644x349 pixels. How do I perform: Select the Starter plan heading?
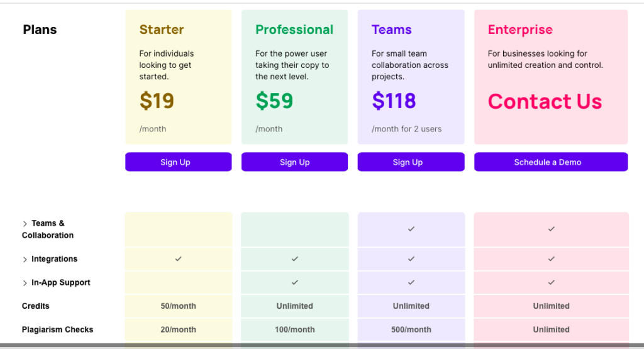pyautogui.click(x=162, y=30)
